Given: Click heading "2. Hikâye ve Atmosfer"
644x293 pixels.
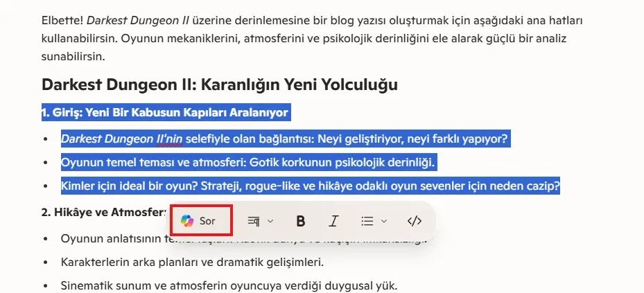Looking at the screenshot, I should [103, 213].
